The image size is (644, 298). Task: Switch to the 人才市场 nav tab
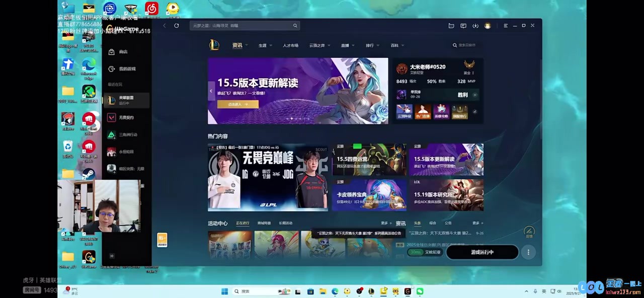[290, 45]
